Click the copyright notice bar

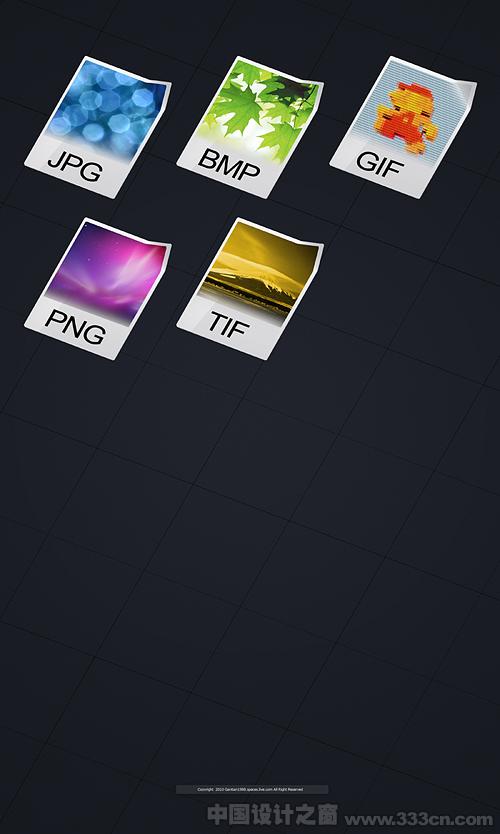(252, 789)
